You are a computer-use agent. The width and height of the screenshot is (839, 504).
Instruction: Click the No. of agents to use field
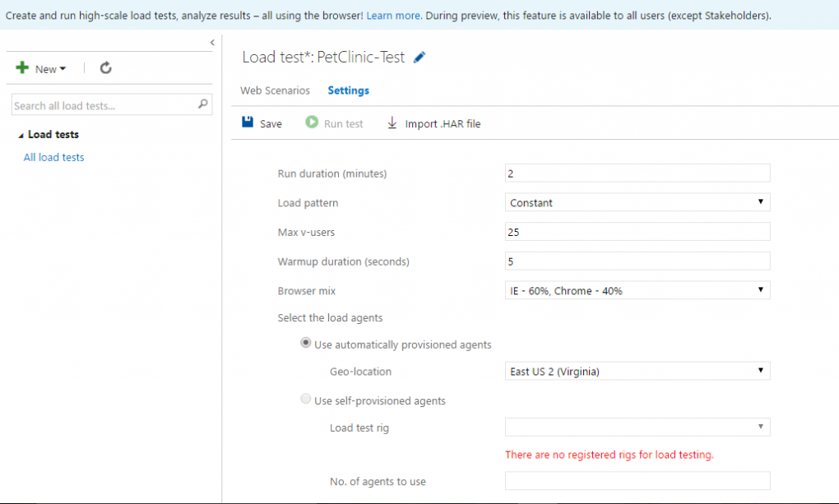pos(637,480)
